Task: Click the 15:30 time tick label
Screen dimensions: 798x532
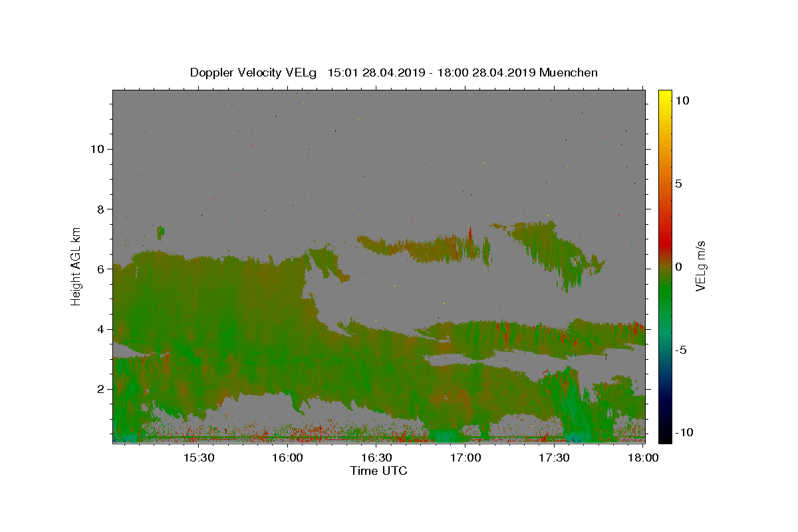Action: point(198,458)
